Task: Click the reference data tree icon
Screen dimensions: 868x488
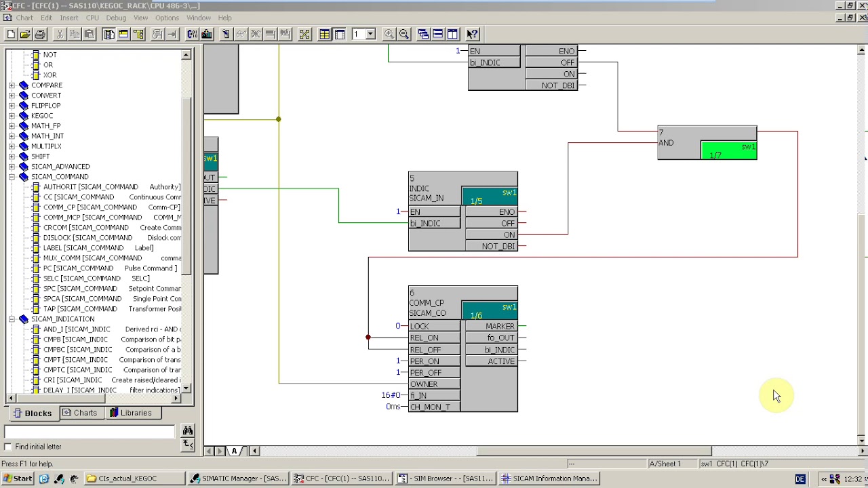Action: (x=138, y=34)
